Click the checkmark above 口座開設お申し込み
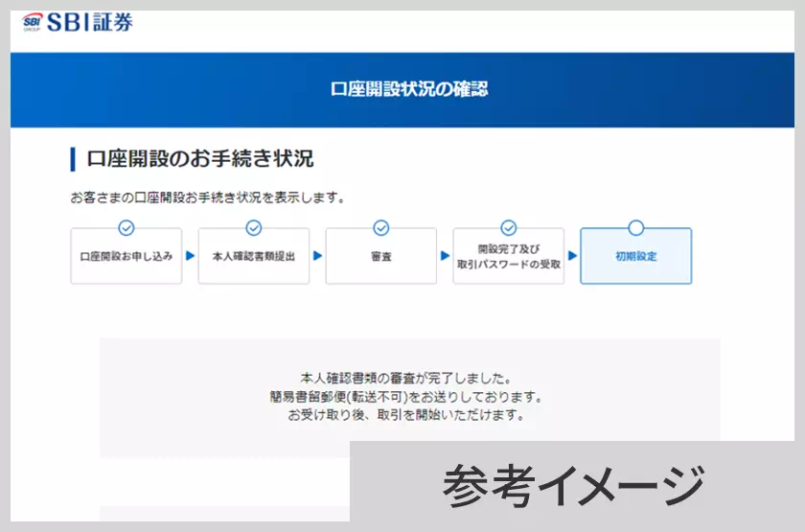Screen dimensions: 805x532 coord(126,228)
